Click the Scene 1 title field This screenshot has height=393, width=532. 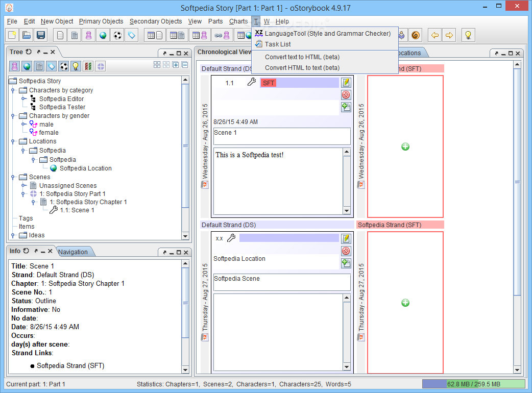(x=282, y=136)
